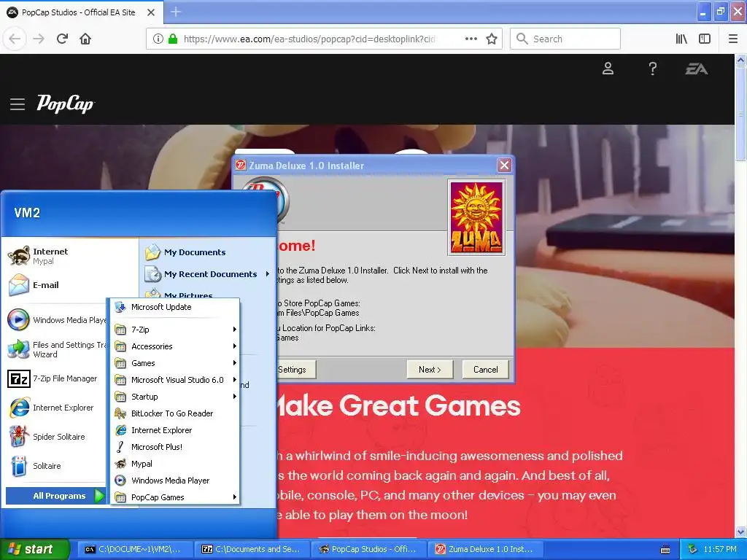Click the Zuma sun logo image

(476, 217)
